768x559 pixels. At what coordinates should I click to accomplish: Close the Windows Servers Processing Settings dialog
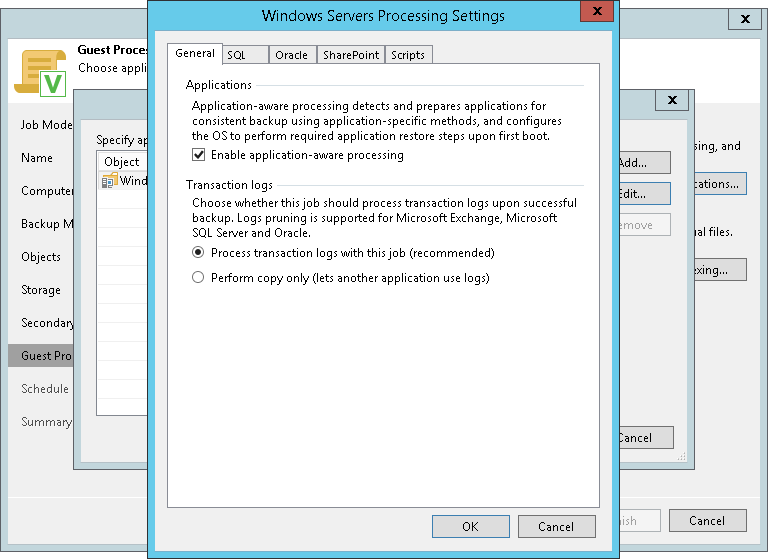click(x=597, y=11)
